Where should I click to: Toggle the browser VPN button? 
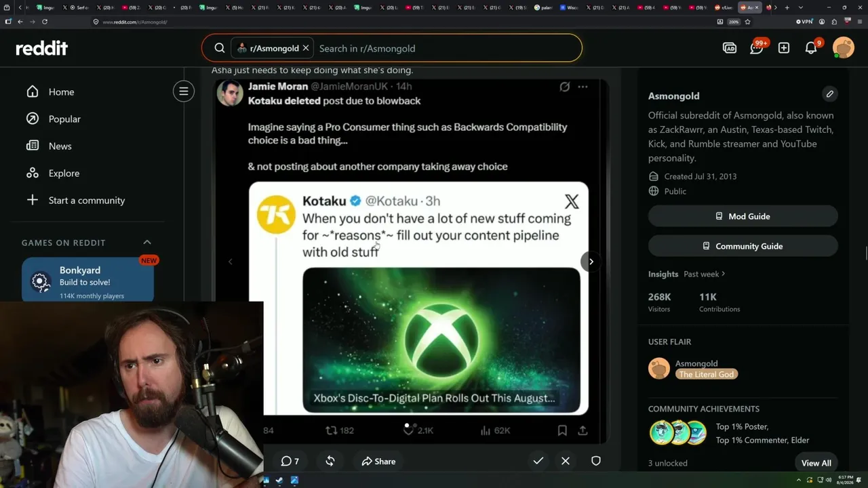(x=804, y=22)
